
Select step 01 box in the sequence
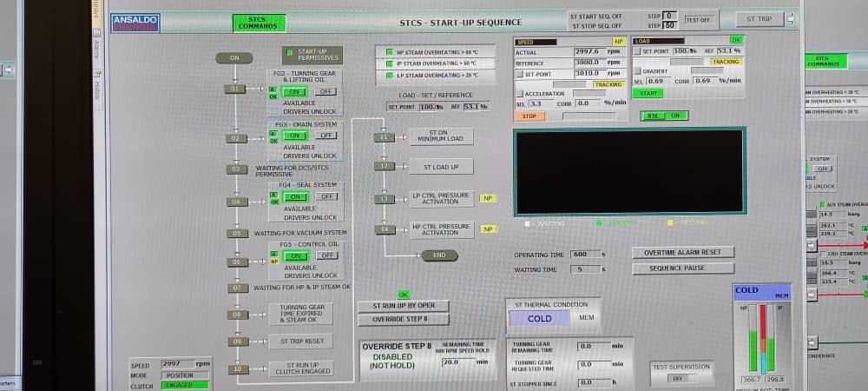tap(234, 89)
